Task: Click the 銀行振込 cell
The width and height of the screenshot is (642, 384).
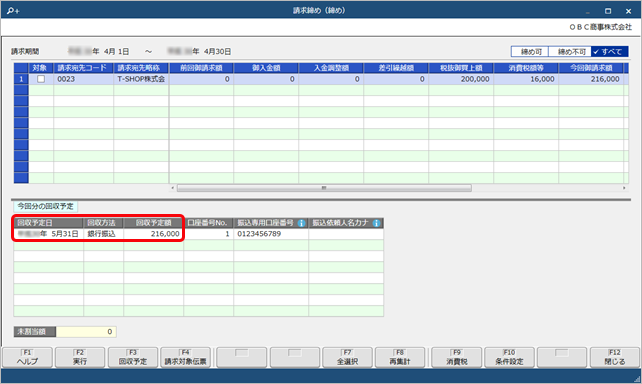Action: coord(104,234)
